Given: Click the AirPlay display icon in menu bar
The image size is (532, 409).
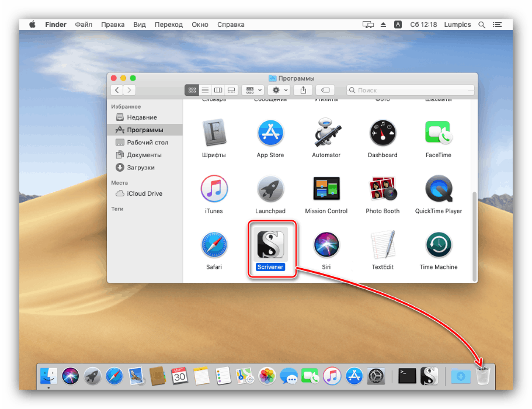Looking at the screenshot, I should (x=368, y=25).
